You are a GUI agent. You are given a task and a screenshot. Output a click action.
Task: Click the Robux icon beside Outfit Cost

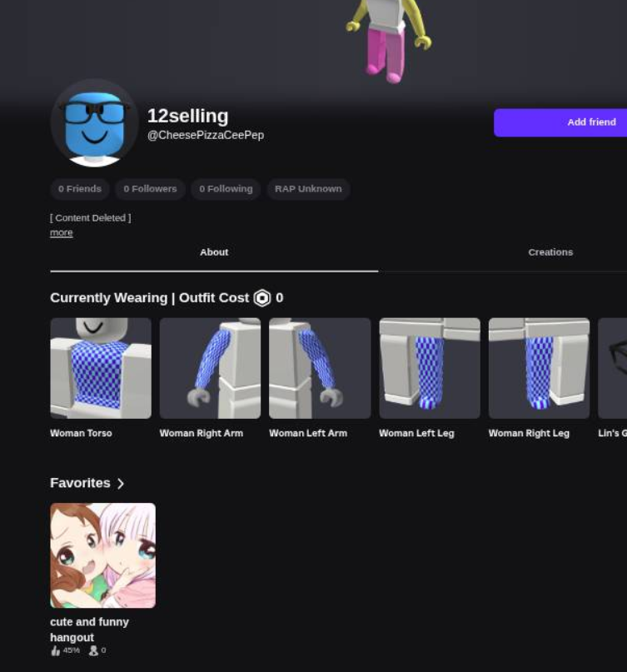click(x=262, y=298)
